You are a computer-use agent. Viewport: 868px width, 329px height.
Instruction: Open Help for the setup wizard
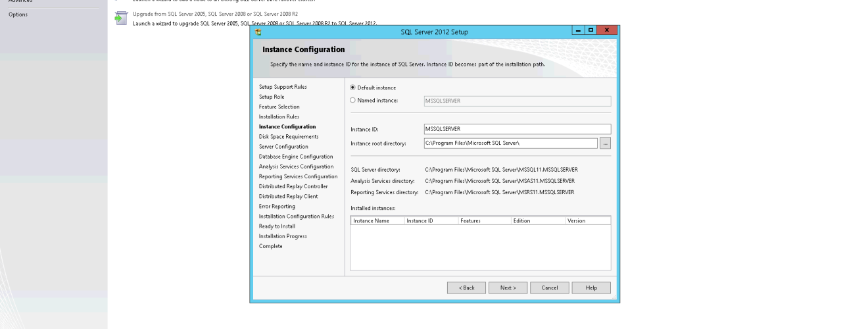(591, 288)
